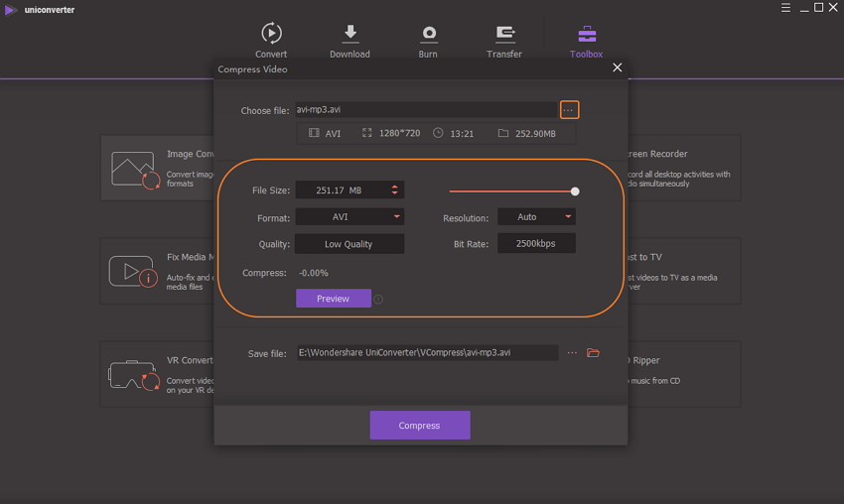844x504 pixels.
Task: Close the Compress Video dialog
Action: [x=617, y=67]
